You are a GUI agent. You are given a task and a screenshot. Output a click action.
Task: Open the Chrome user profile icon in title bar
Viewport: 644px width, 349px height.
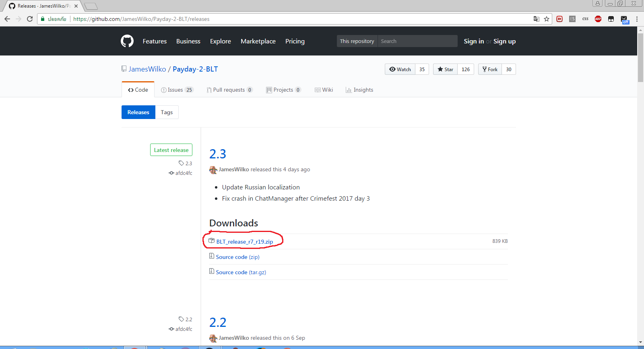coord(598,3)
